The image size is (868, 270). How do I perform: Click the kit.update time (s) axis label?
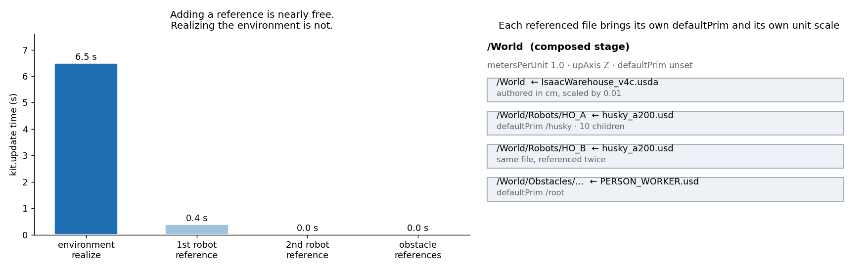tap(13, 135)
